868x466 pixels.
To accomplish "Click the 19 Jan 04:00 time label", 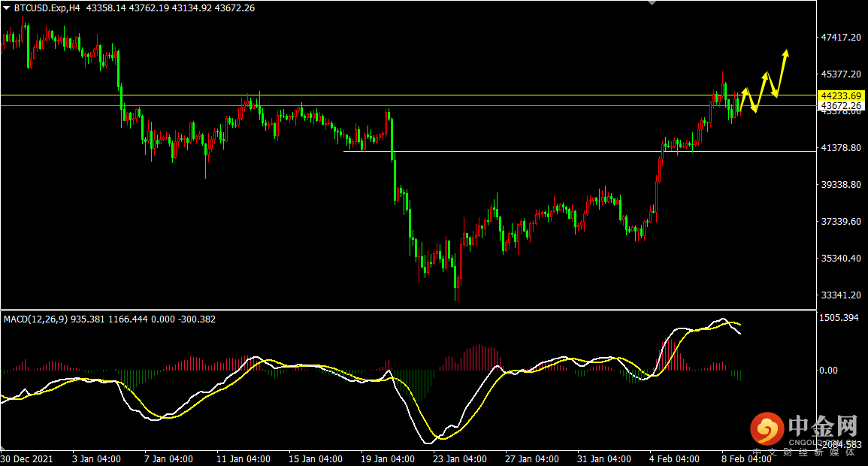I will [388, 459].
